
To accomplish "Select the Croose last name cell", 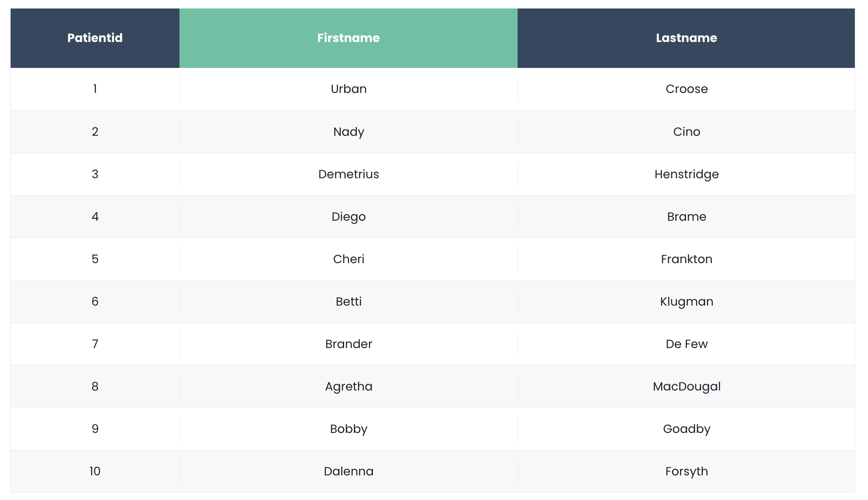I will 686,89.
